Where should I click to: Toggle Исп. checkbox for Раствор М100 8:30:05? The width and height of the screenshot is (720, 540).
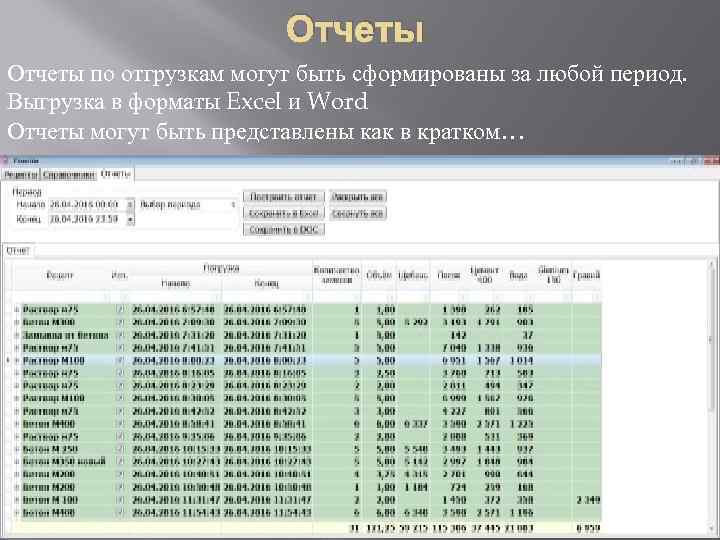(x=120, y=398)
